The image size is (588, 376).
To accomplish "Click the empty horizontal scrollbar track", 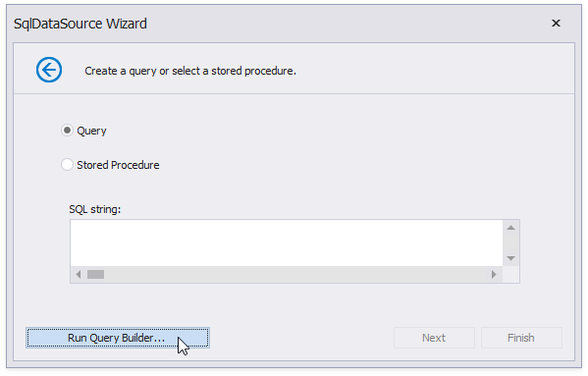I will [295, 275].
